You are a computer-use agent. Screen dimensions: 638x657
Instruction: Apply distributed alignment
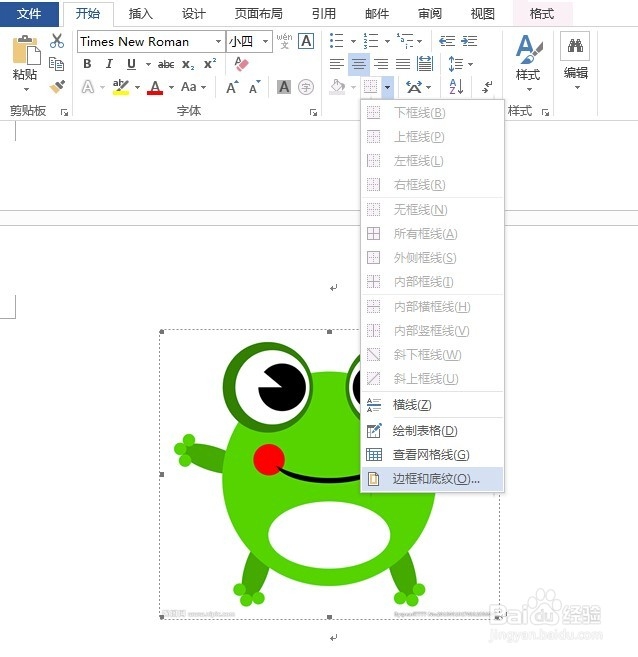[x=425, y=64]
